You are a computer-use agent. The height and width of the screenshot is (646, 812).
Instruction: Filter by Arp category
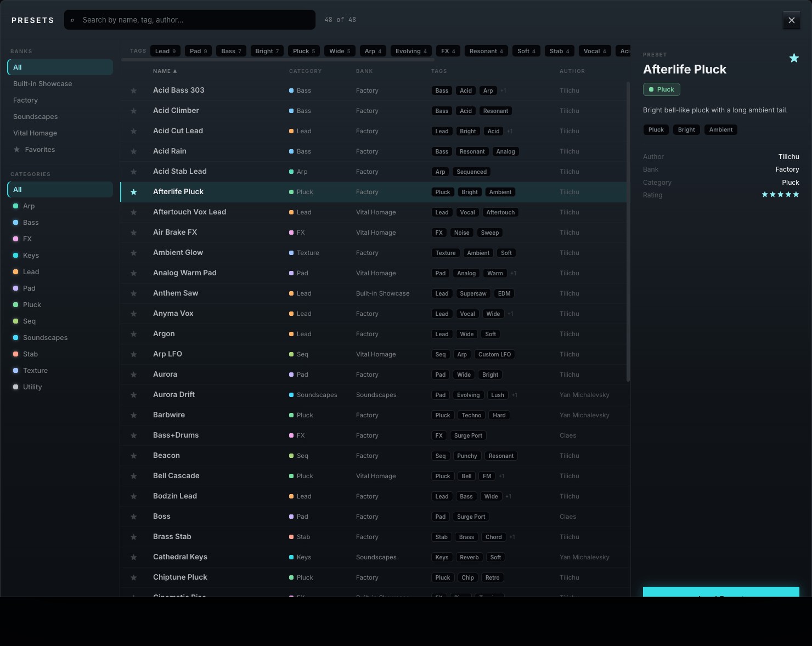tap(60, 206)
